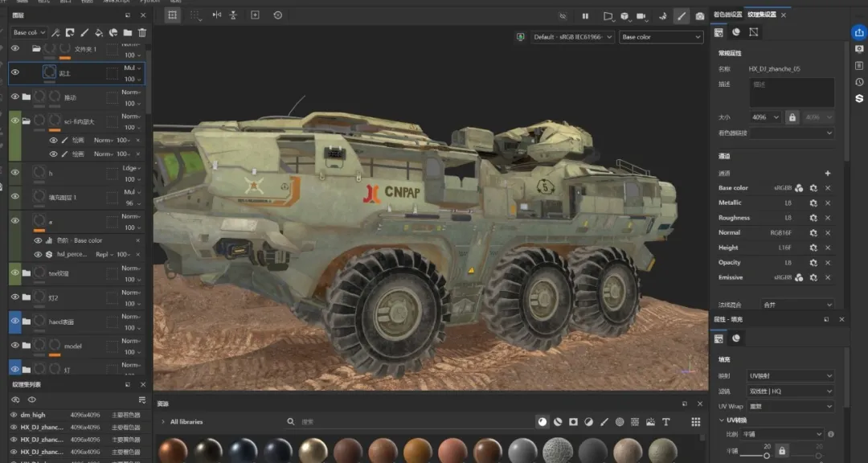
Task: Add a paint layer with the brush icon
Action: click(84, 33)
